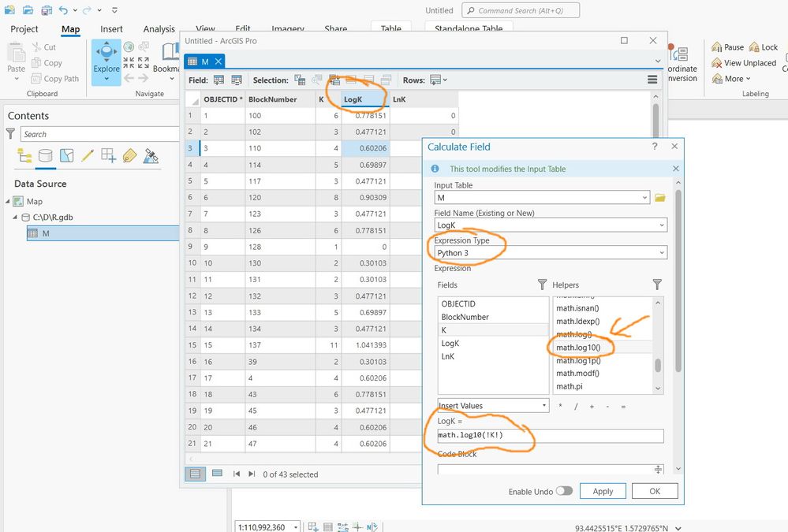Click the Add Field icon in table
This screenshot has width=788, height=532.
pyautogui.click(x=218, y=80)
